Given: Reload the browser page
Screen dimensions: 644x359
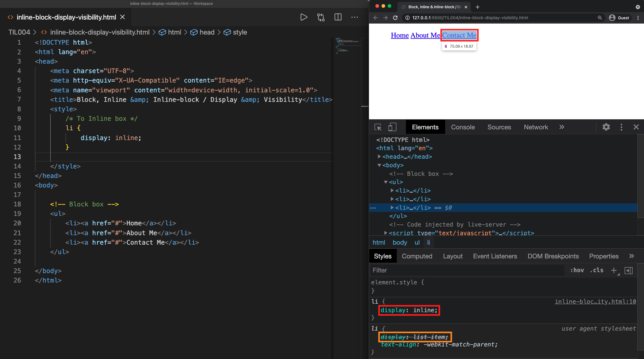Looking at the screenshot, I should point(395,18).
